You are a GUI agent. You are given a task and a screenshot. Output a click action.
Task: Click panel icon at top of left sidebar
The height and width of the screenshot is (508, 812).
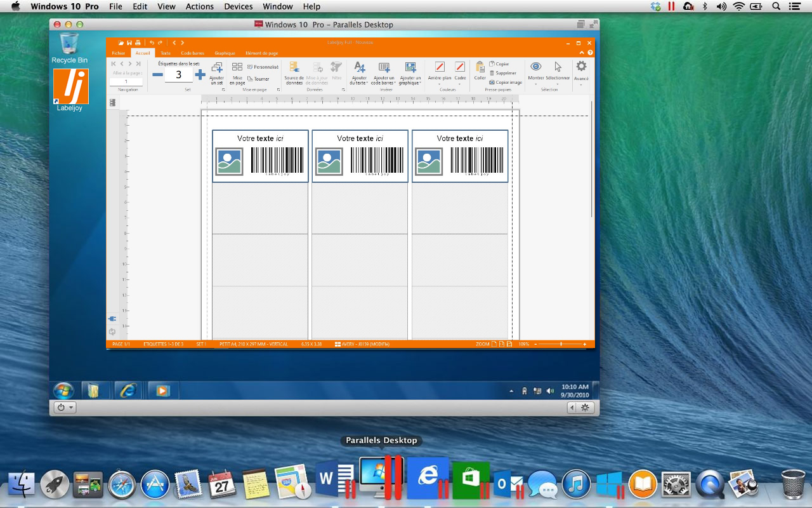[112, 102]
